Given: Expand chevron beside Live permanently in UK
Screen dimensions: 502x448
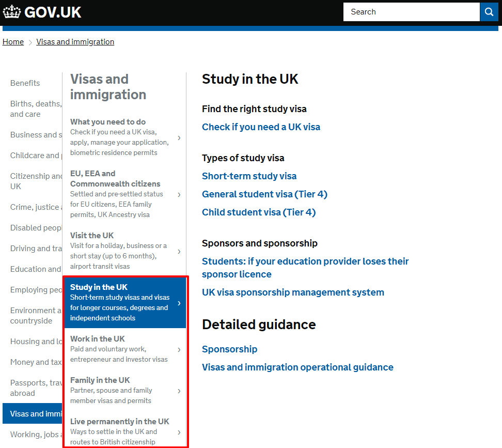Looking at the screenshot, I should pyautogui.click(x=179, y=432).
